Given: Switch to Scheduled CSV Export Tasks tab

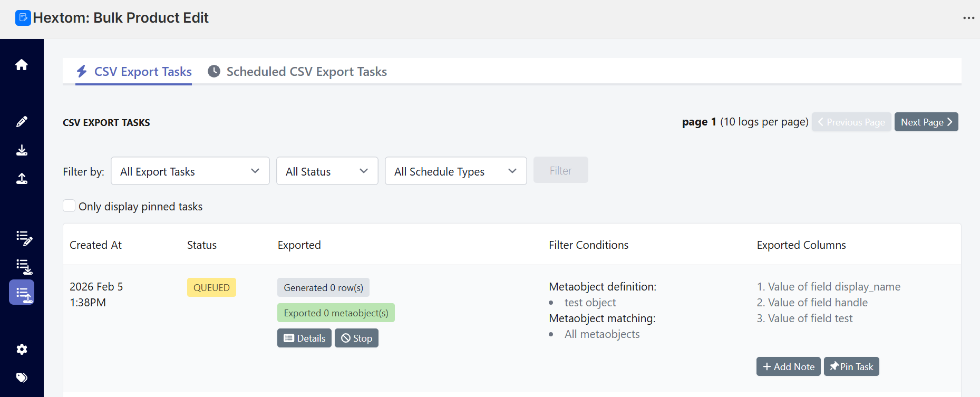Looking at the screenshot, I should (x=297, y=72).
